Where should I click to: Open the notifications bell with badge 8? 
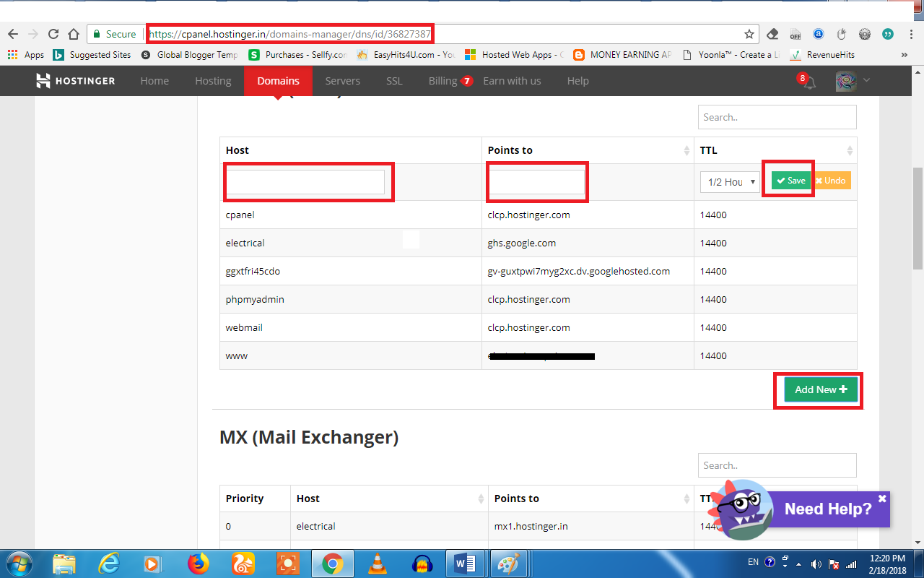point(808,82)
